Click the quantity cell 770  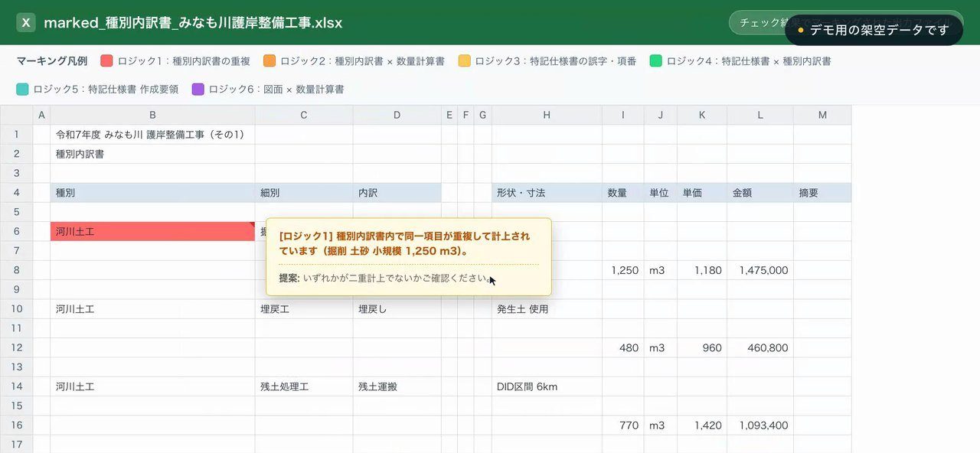coord(622,425)
